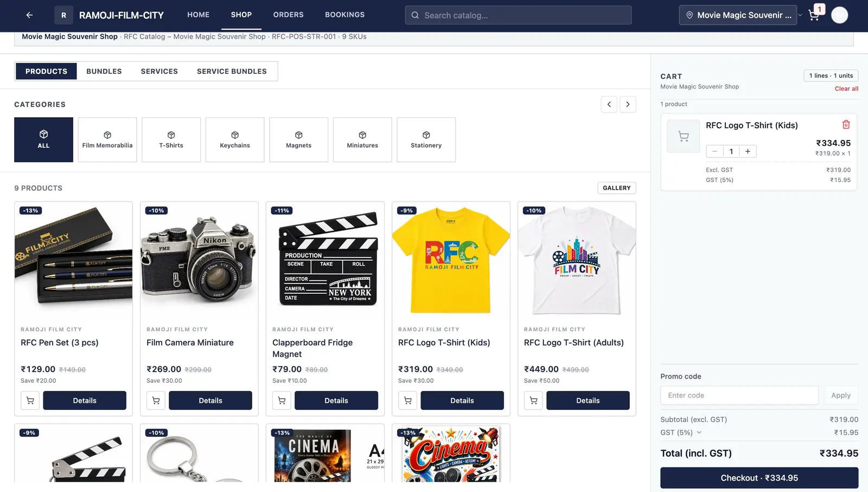The image size is (868, 492).
Task: Filter by Keychains category
Action: pos(235,140)
